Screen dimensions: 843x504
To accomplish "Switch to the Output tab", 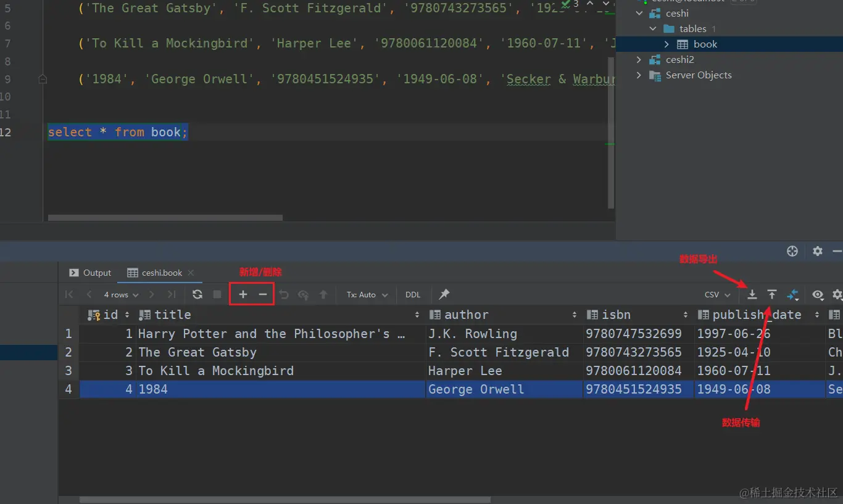I will [90, 273].
